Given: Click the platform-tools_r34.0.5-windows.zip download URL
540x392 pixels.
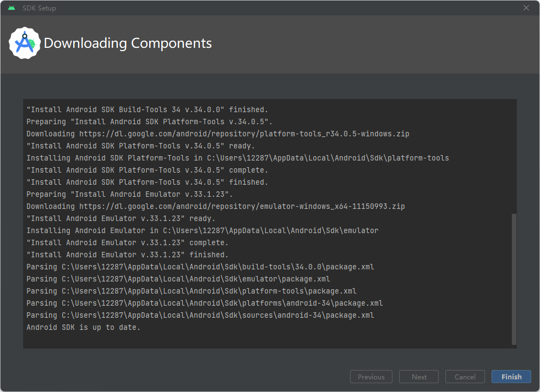Looking at the screenshot, I should (x=244, y=134).
